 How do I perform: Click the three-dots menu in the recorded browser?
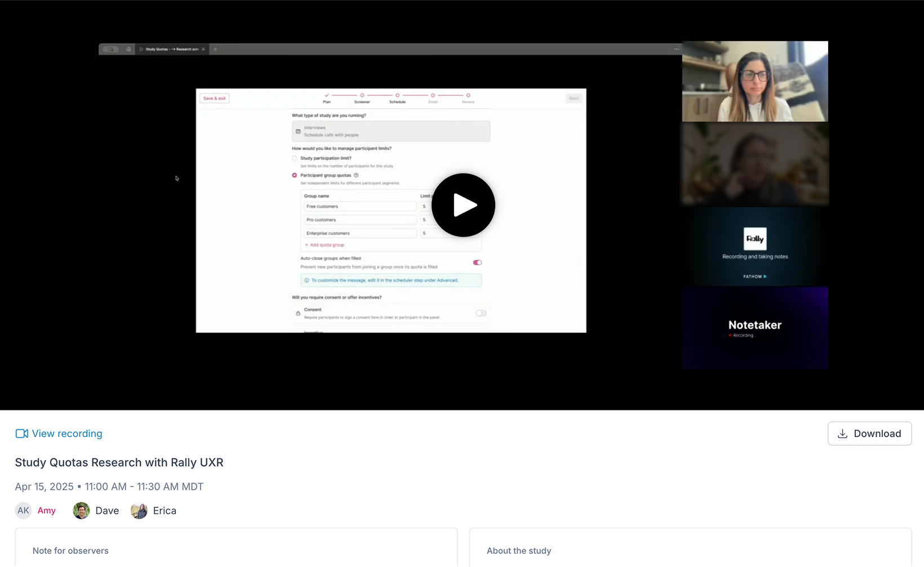coord(676,50)
